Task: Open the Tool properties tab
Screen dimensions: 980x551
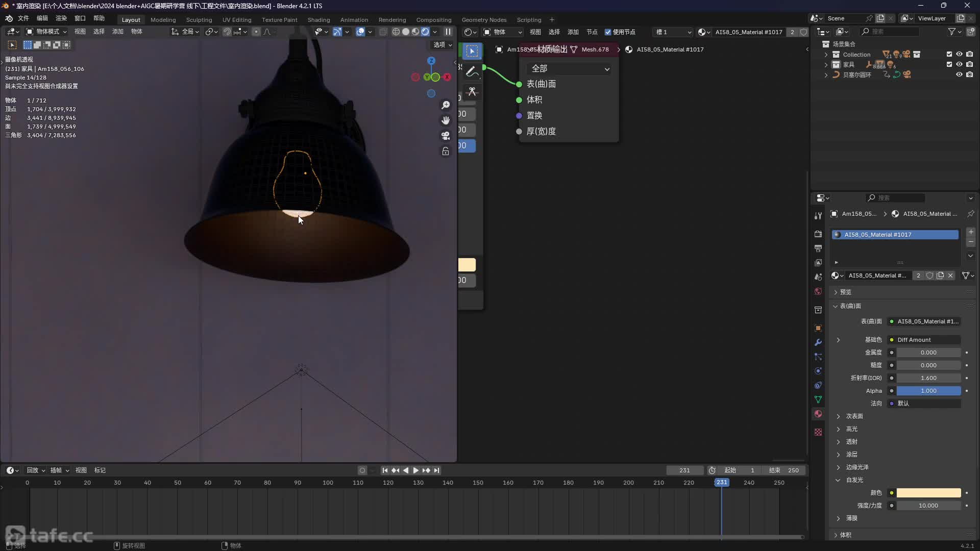Action: tap(818, 216)
